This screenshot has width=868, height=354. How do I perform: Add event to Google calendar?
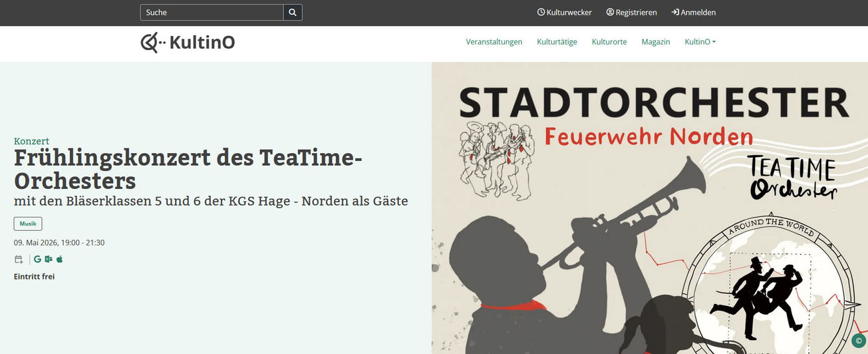point(38,260)
